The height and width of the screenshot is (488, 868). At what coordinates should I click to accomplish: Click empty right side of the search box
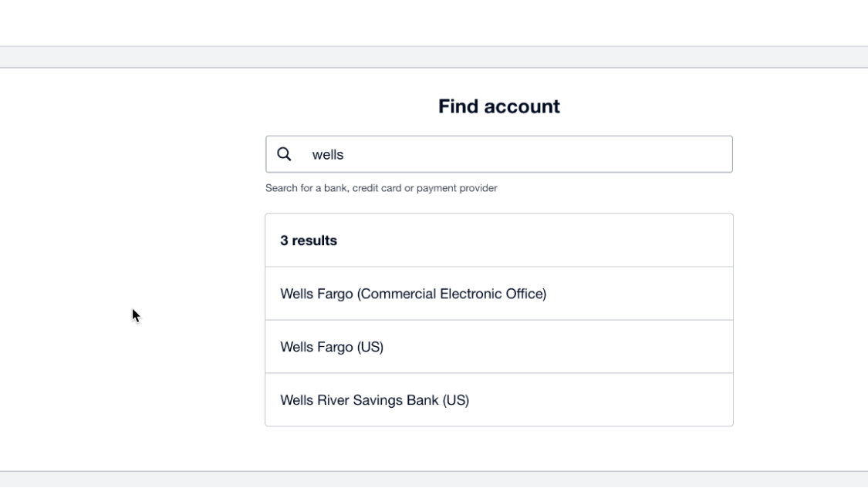(656, 154)
